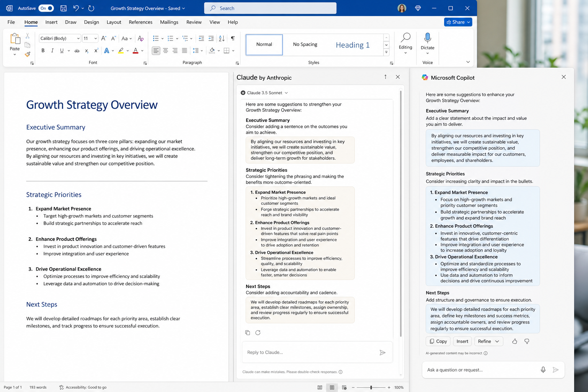Toggle AutoSave switch off
Viewport: 588px width, 392px height.
pyautogui.click(x=46, y=8)
